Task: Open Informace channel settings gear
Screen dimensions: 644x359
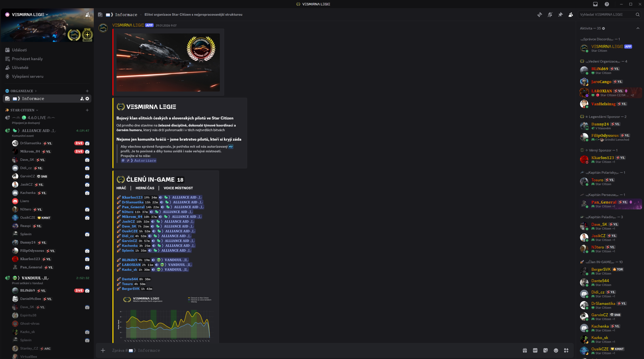Action: click(x=87, y=99)
